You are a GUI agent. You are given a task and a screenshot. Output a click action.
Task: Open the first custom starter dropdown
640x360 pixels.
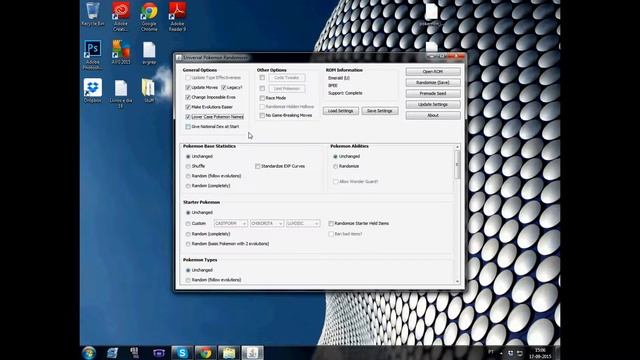231,223
